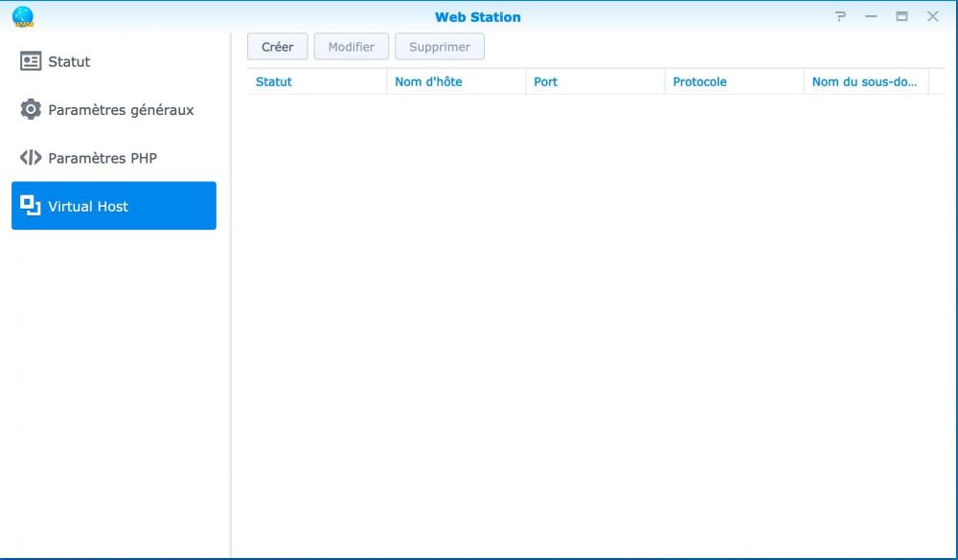
Task: Click the Nom du sous-do... column header
Action: 864,82
